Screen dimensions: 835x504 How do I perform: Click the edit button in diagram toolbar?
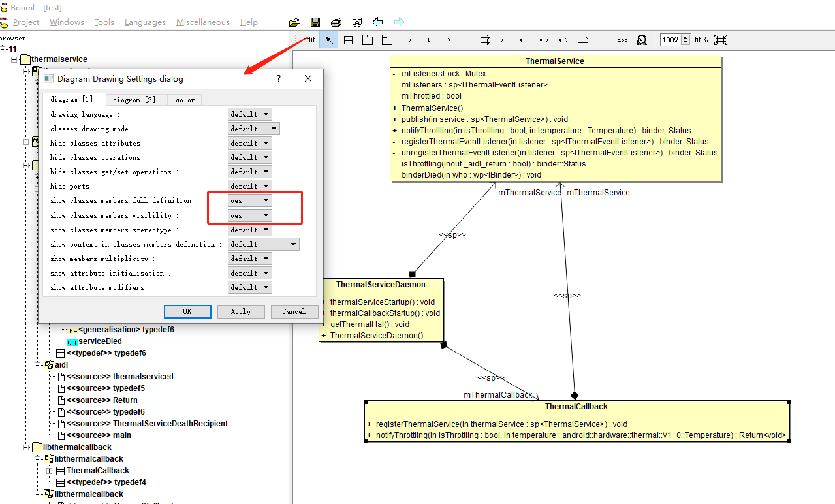point(309,40)
